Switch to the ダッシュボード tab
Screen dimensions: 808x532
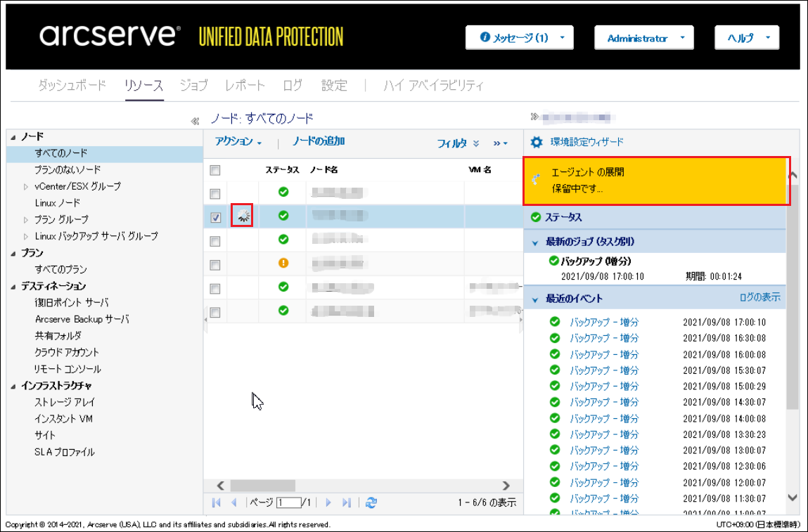72,85
